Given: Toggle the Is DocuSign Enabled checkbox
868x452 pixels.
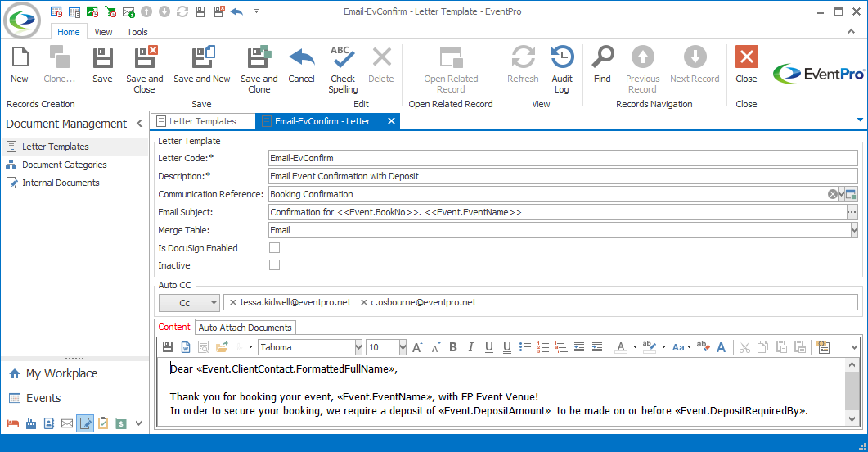Looking at the screenshot, I should coord(275,247).
